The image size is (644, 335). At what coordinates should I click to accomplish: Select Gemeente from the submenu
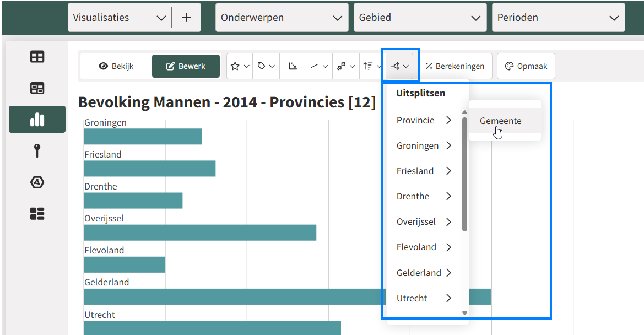click(500, 121)
